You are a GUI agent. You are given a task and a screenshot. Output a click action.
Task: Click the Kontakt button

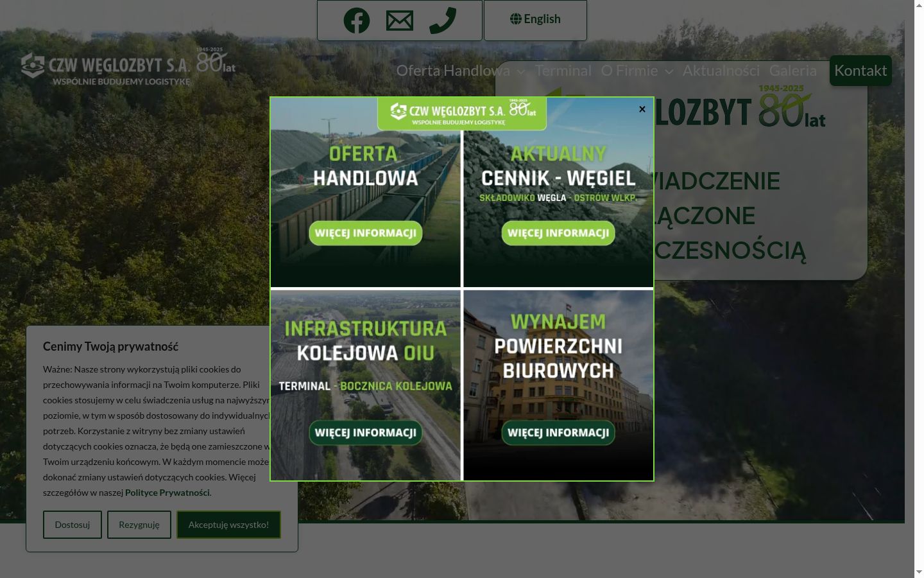point(860,71)
